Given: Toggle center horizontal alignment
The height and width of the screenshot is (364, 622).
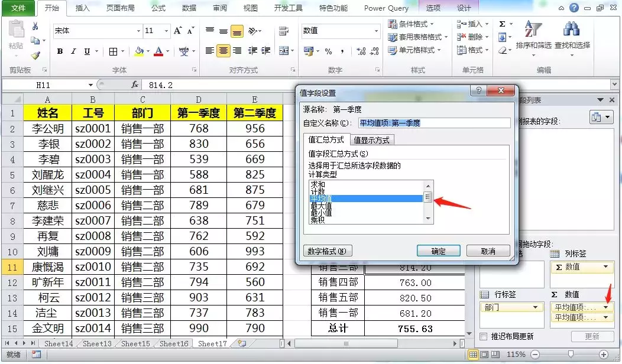Looking at the screenshot, I should click(223, 51).
